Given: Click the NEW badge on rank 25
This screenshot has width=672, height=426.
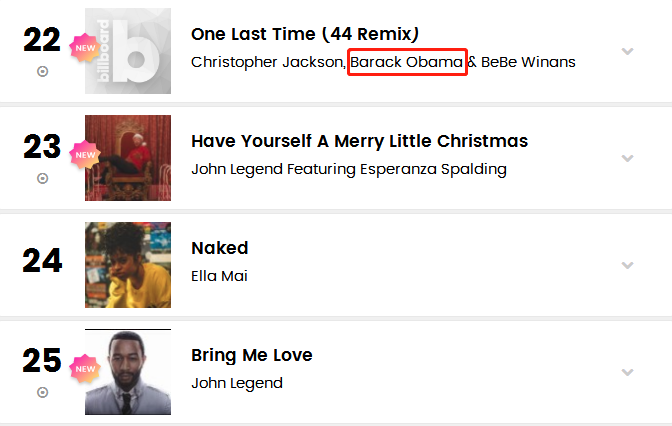Looking at the screenshot, I should coord(86,367).
